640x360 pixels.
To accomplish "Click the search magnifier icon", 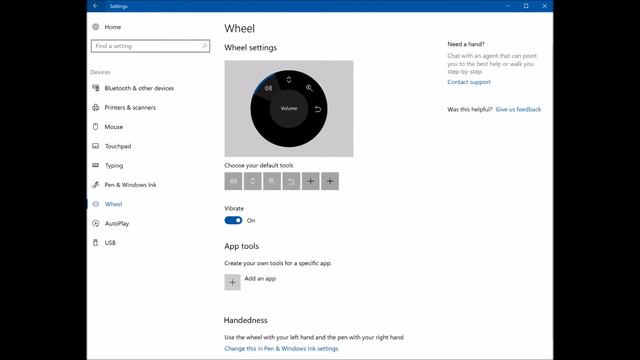I will click(x=204, y=46).
